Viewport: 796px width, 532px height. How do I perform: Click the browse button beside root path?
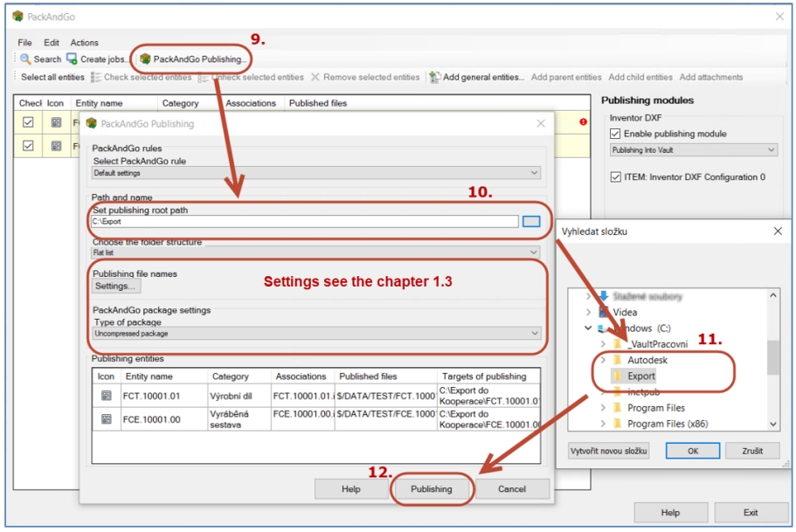pos(531,222)
